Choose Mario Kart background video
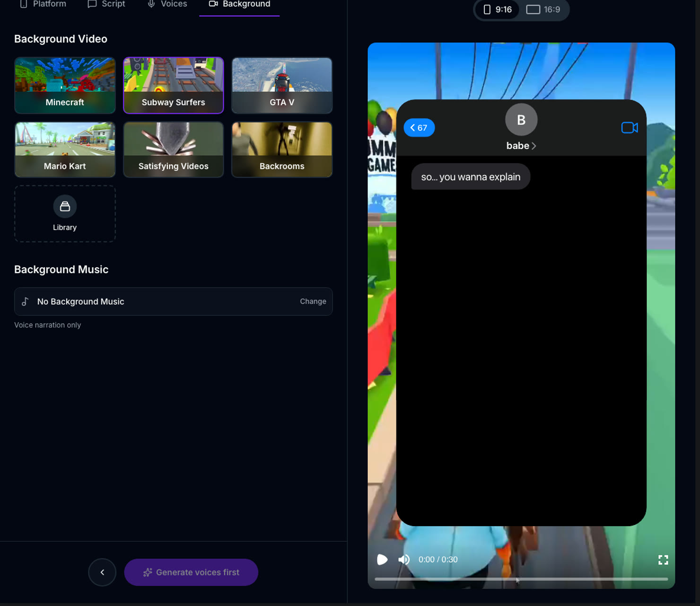The image size is (700, 606). point(65,149)
